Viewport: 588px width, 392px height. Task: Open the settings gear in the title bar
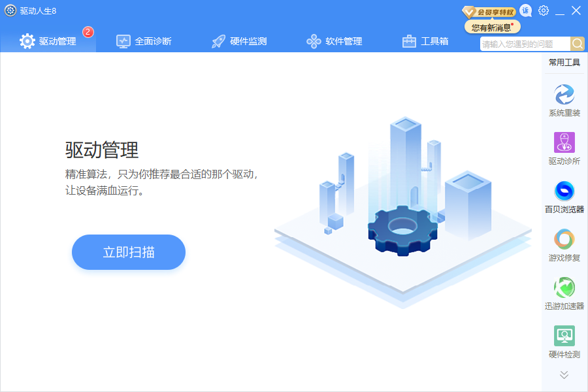coord(544,10)
